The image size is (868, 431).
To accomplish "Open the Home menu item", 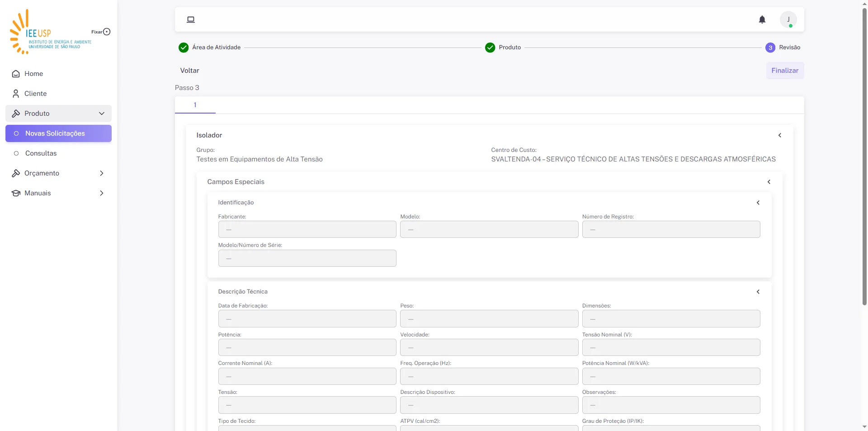I will [58, 74].
